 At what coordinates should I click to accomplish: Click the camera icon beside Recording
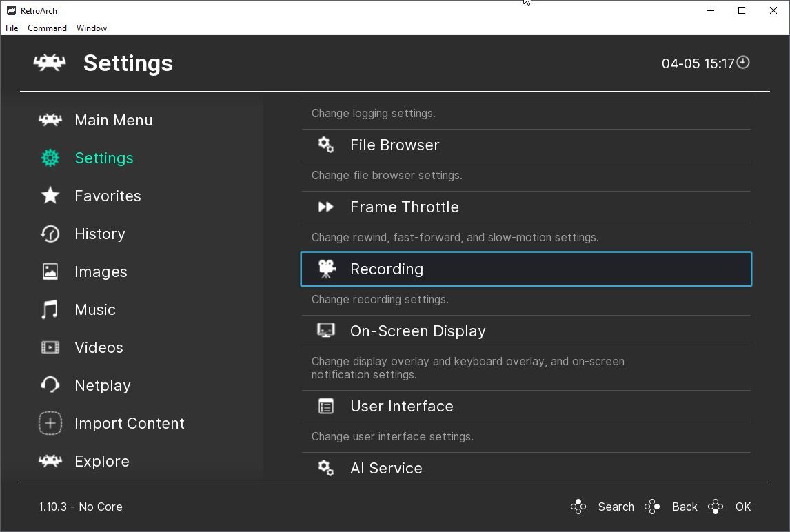point(326,269)
